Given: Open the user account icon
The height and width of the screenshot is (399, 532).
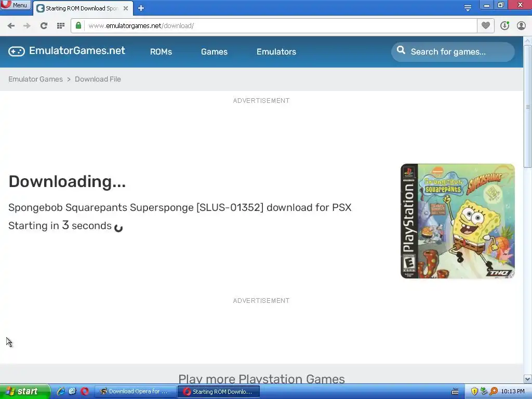Looking at the screenshot, I should coord(521,25).
